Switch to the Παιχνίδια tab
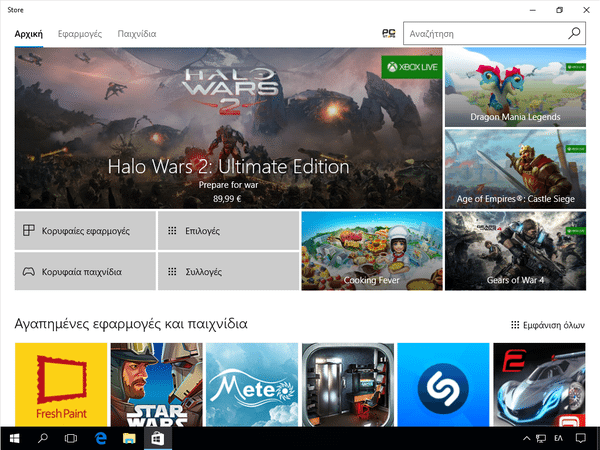 point(136,33)
